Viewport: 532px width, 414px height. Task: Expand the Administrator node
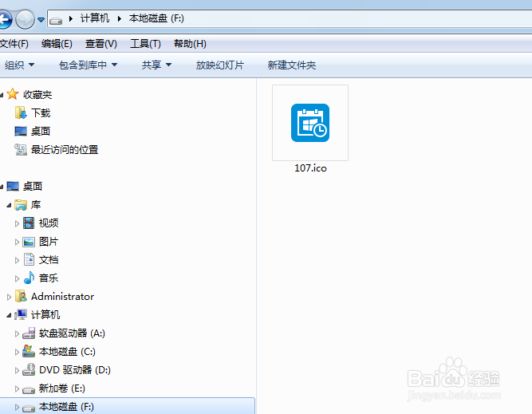(9, 297)
